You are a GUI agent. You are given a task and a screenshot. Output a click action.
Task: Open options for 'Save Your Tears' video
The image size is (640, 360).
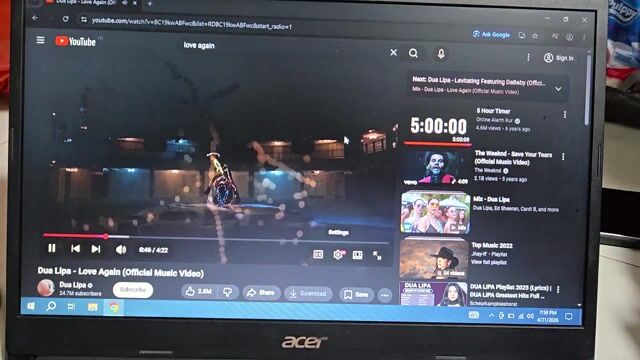point(563,157)
